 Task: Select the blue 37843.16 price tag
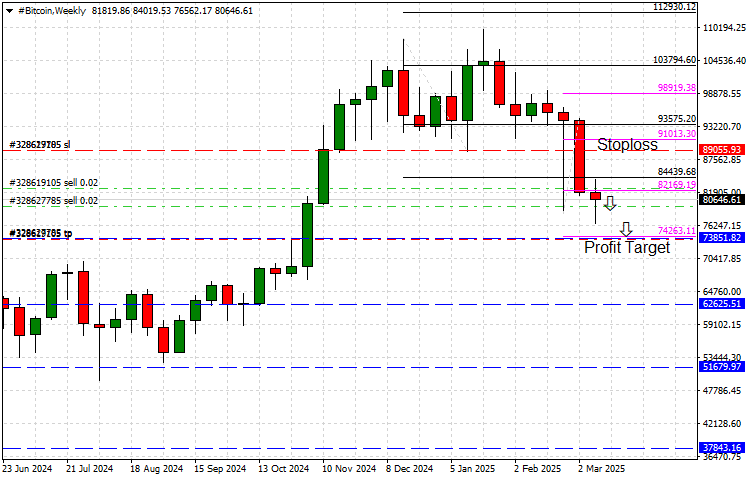tap(722, 448)
